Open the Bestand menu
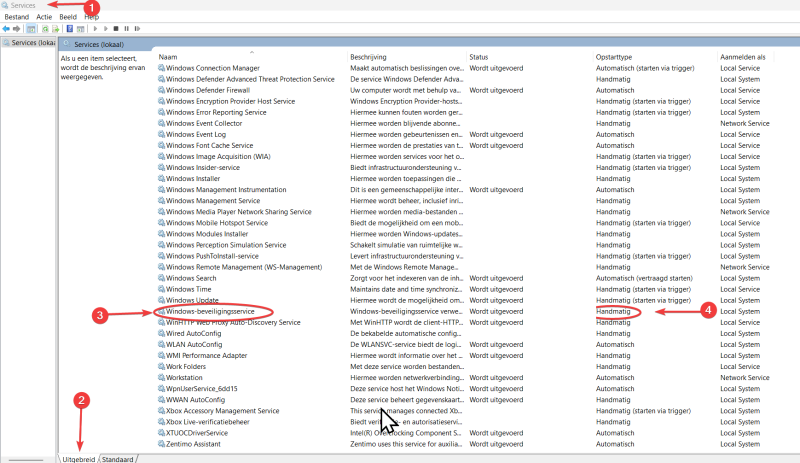 17,17
